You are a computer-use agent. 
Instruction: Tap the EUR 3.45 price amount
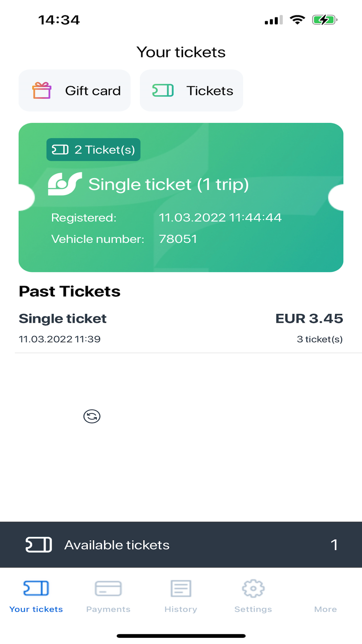click(309, 318)
